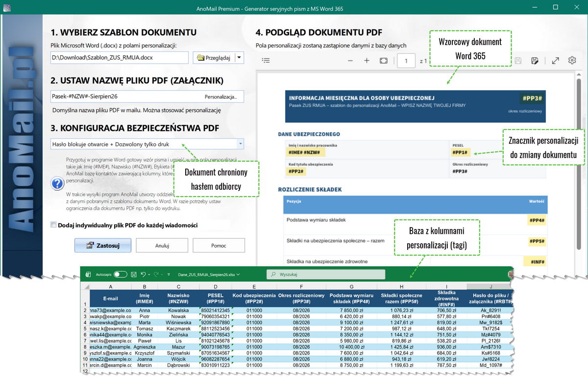Click the 'Kowalska' cell in Excel
Image resolution: width=588 pixels, height=381 pixels.
[179, 310]
